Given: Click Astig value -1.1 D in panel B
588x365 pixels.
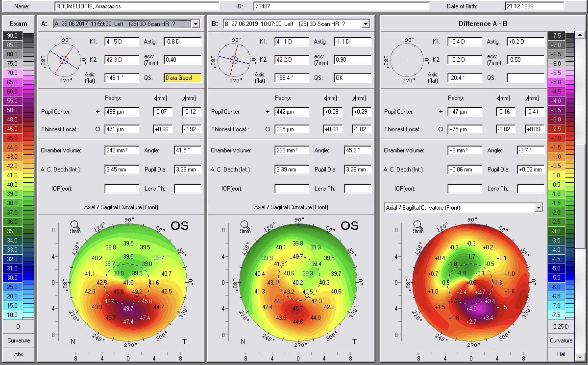Looking at the screenshot, I should [x=352, y=42].
